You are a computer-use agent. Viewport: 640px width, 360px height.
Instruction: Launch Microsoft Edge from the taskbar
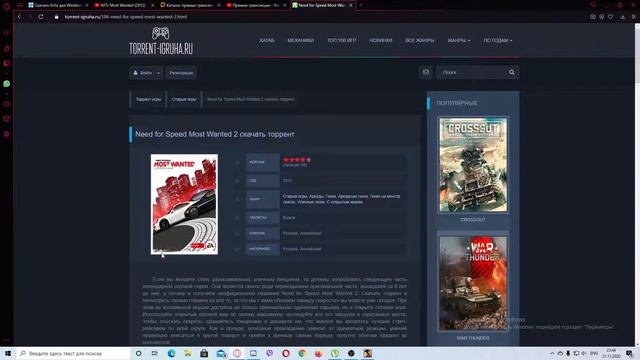[x=171, y=353]
